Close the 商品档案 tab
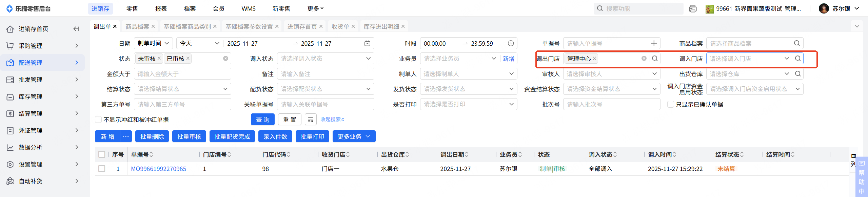The height and width of the screenshot is (197, 868). pos(153,26)
